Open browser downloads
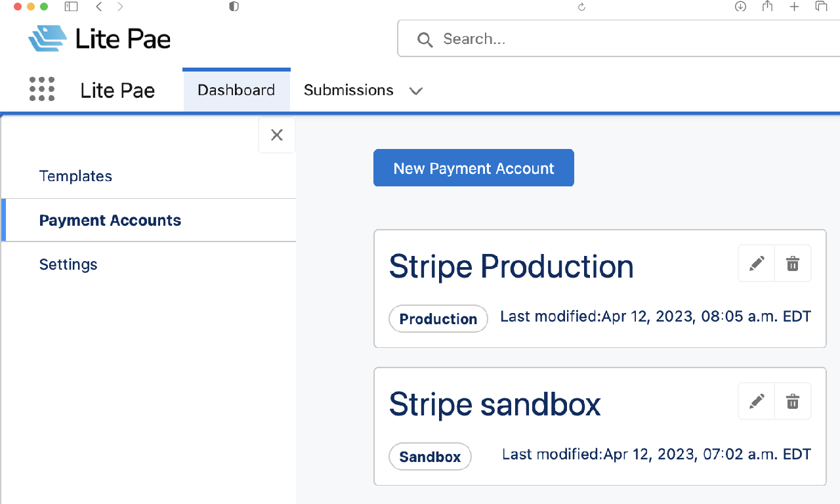This screenshot has width=840, height=504. click(x=740, y=7)
